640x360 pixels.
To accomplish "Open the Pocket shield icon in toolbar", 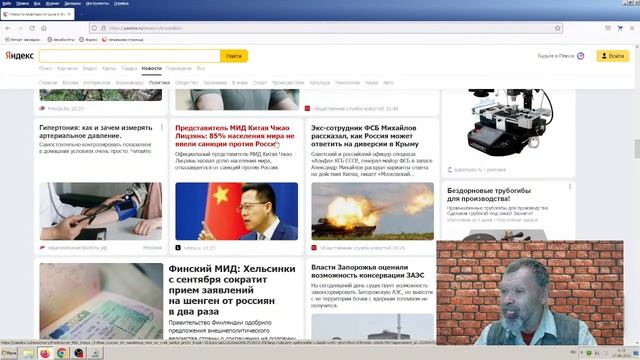I will click(x=608, y=28).
